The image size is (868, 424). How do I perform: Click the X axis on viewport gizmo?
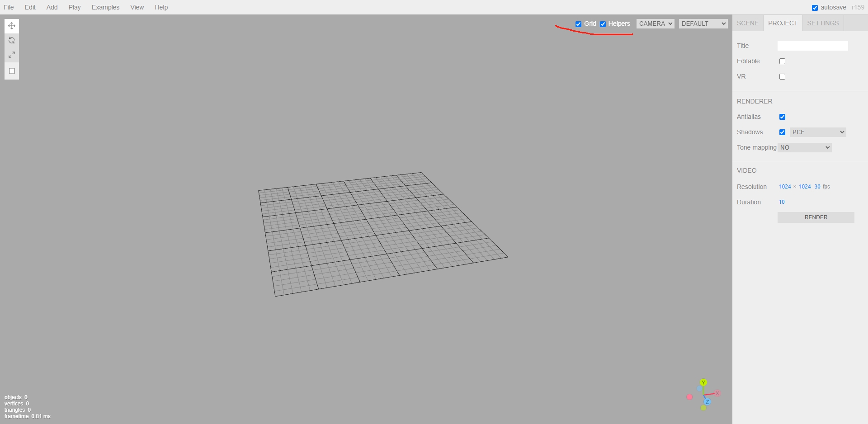(x=717, y=393)
